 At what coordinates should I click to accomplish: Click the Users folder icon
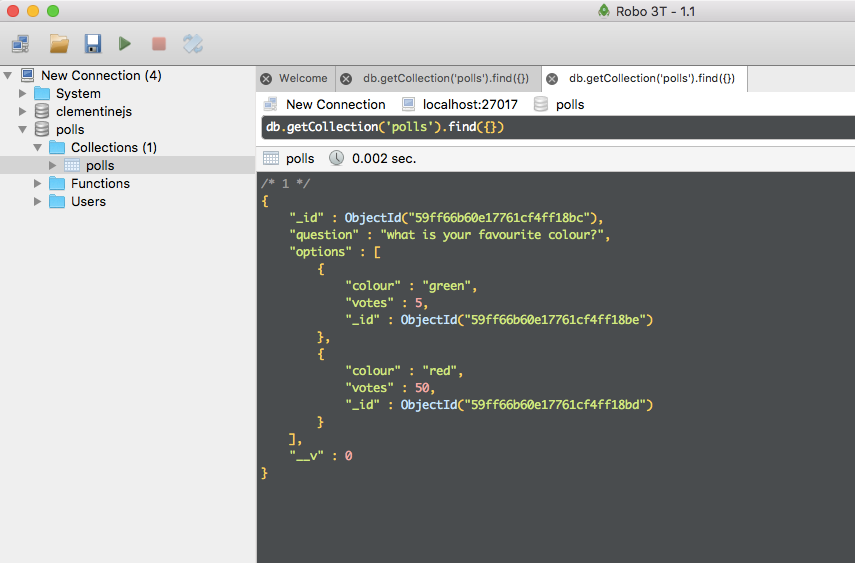click(57, 201)
